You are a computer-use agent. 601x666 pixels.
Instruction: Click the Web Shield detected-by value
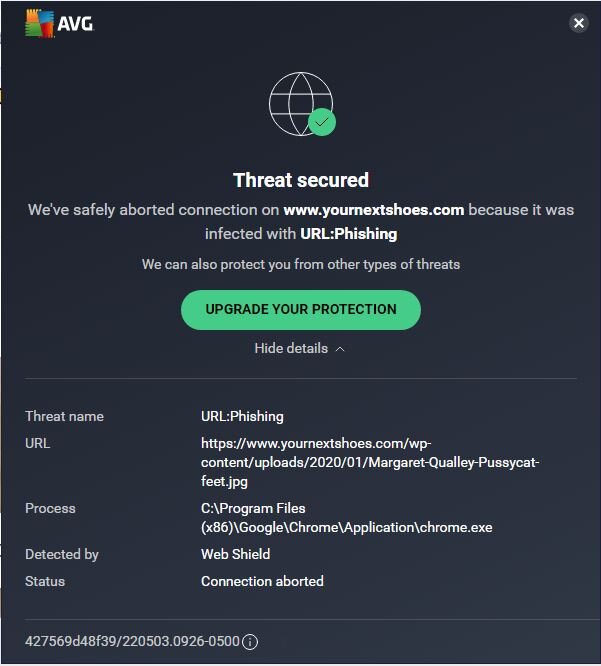click(x=235, y=554)
